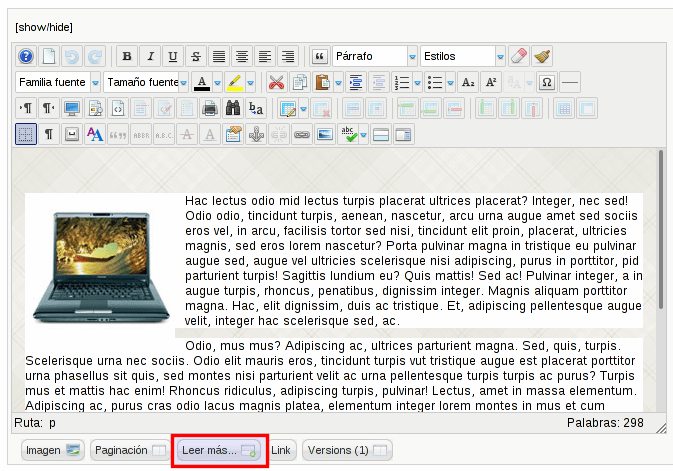Screen dimensions: 673x471
Task: Apply right text alignment
Action: [x=288, y=56]
